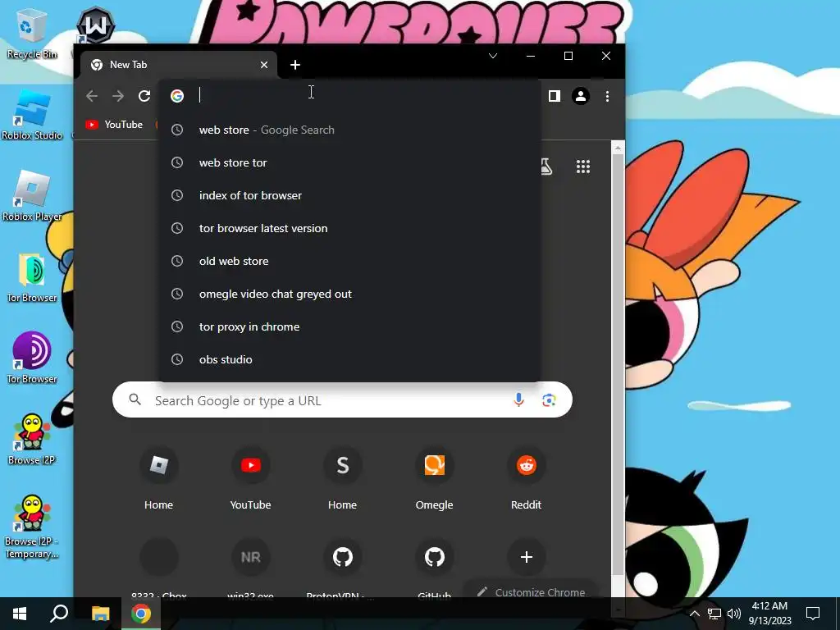Select suggestion 'index of tor browser'
Screen dimensions: 840x630
(350, 195)
